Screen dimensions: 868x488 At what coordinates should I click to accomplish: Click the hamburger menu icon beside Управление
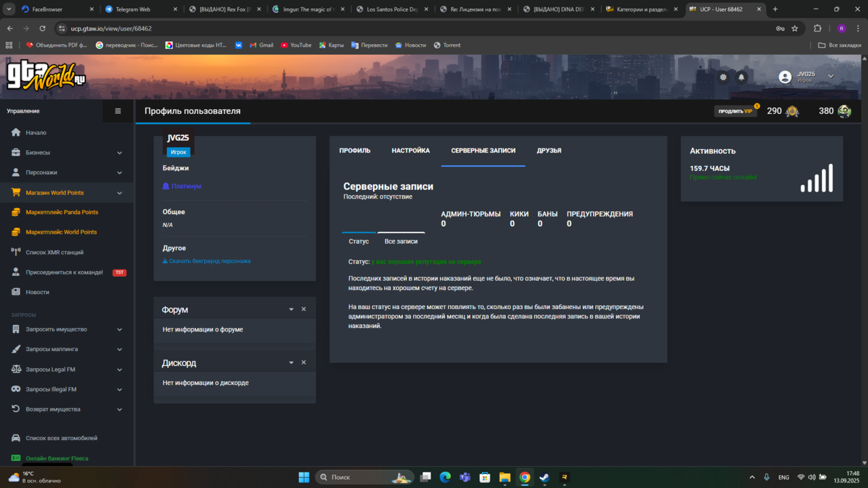pos(118,111)
